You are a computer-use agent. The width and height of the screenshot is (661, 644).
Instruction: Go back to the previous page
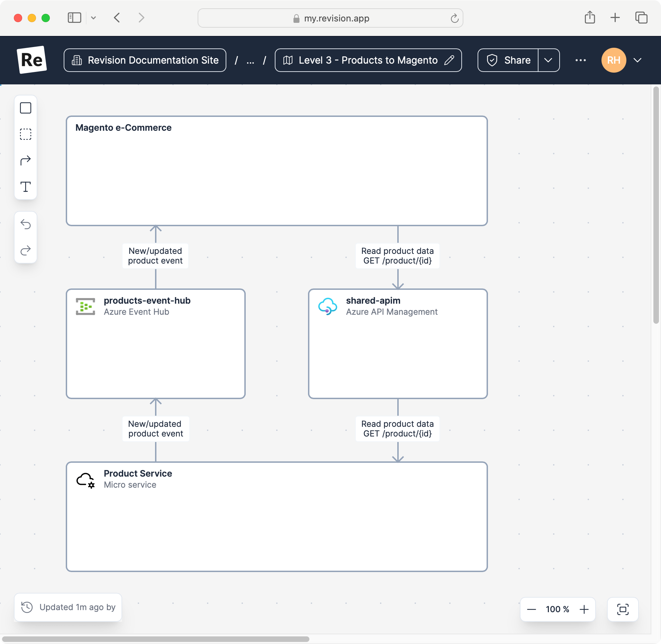(117, 18)
